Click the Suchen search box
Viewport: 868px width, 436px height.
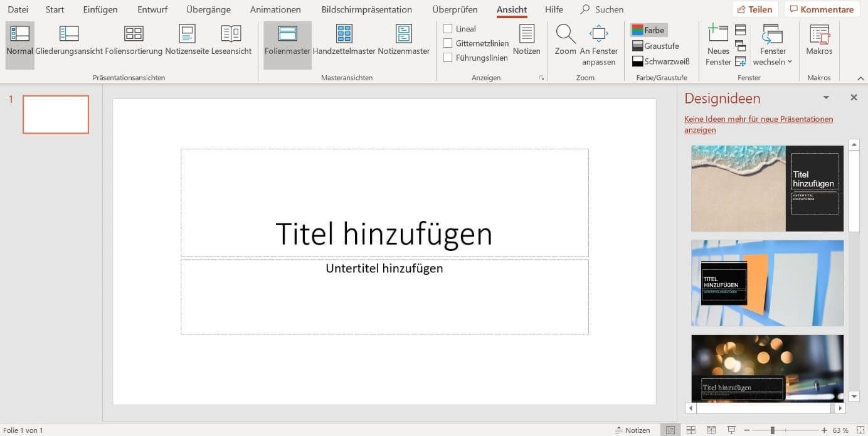tap(602, 9)
